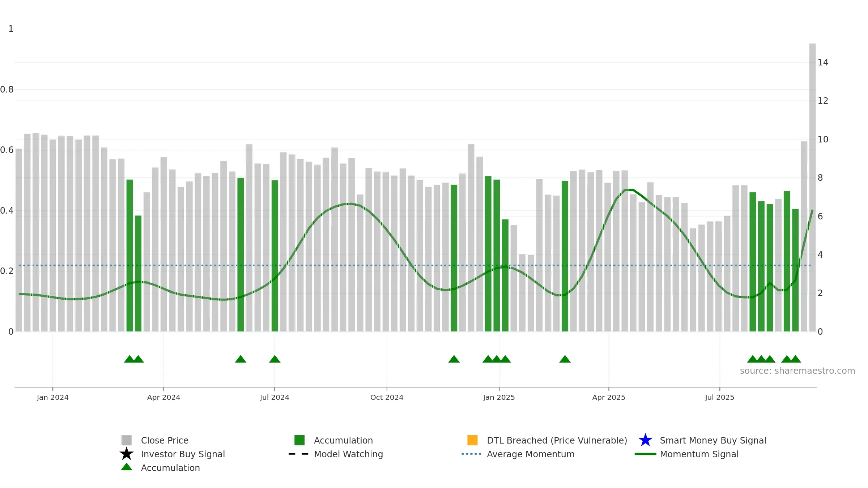Click the green Accumulation square in legend
Viewport: 868px width, 488px height.
click(x=299, y=440)
